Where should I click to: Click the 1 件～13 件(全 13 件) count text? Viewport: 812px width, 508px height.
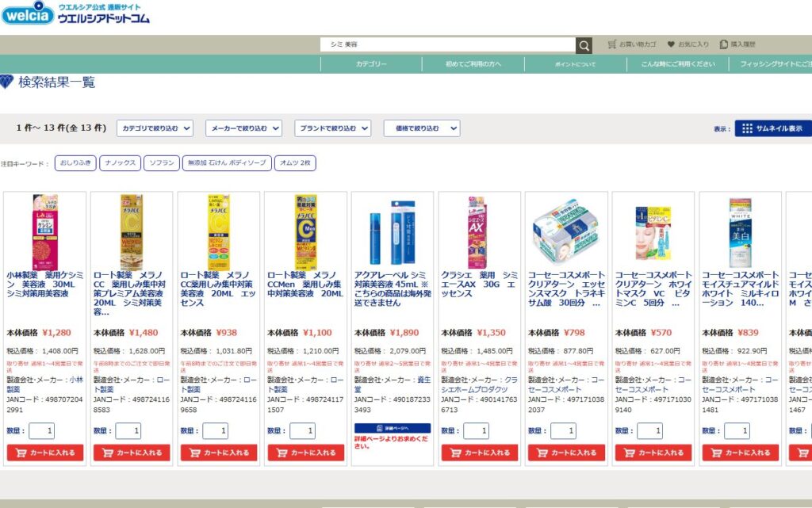tap(61, 128)
